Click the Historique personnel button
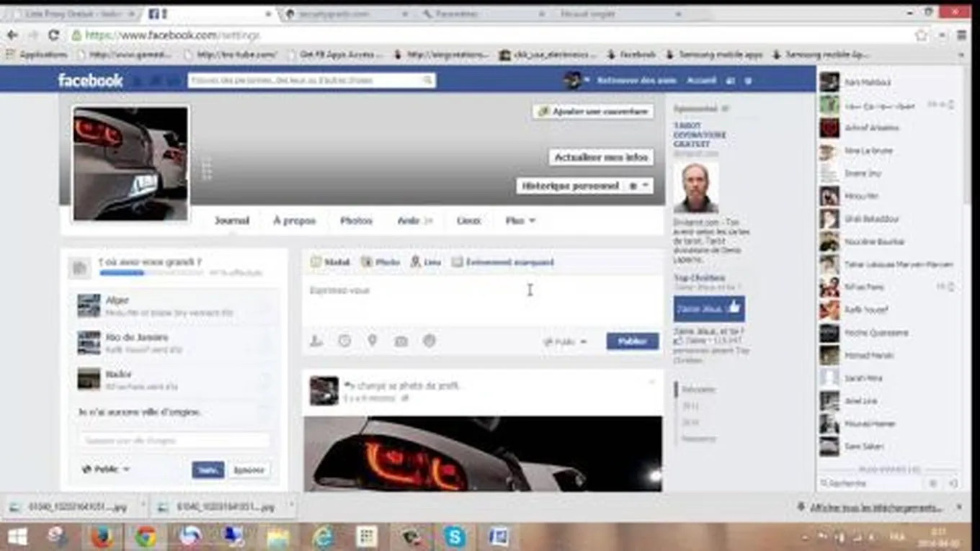This screenshot has height=551, width=980. click(x=570, y=186)
